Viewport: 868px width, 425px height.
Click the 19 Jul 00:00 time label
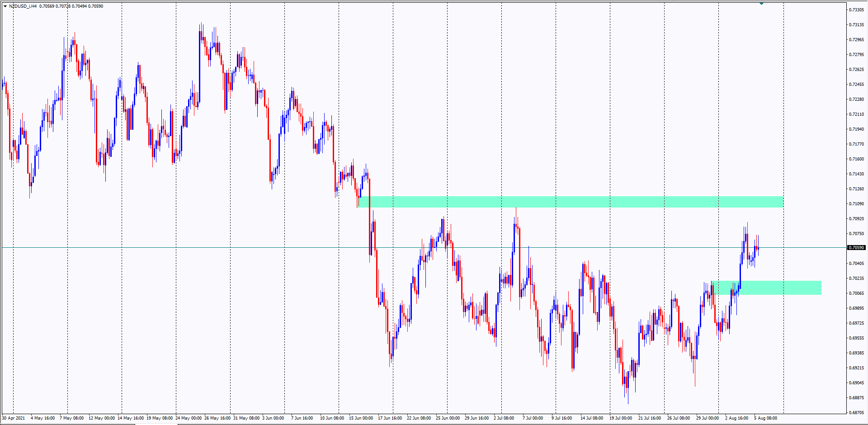(620, 418)
